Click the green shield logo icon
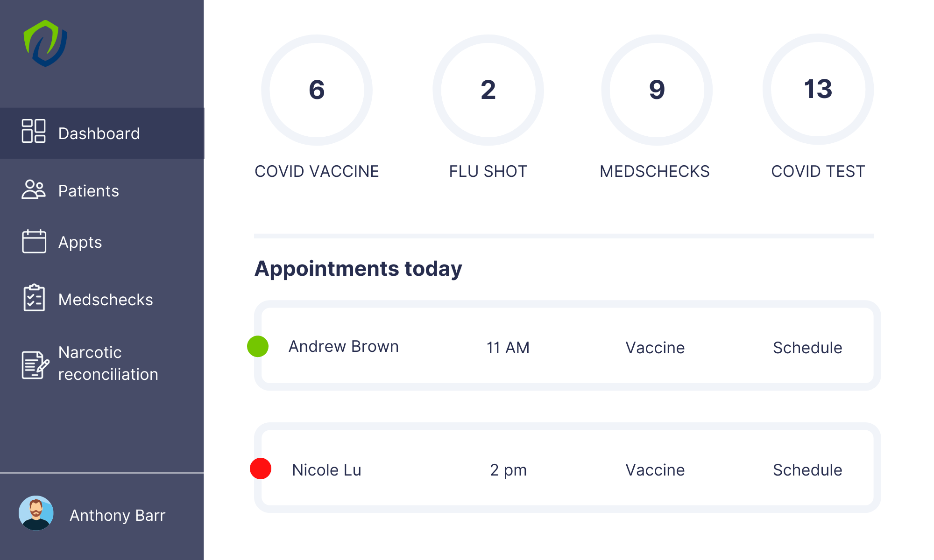The height and width of the screenshot is (560, 934). (45, 43)
